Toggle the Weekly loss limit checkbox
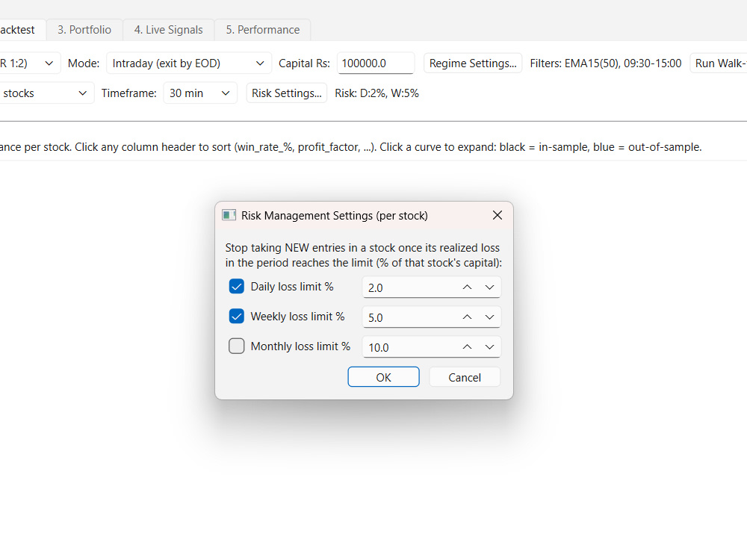747x560 pixels. click(x=236, y=316)
